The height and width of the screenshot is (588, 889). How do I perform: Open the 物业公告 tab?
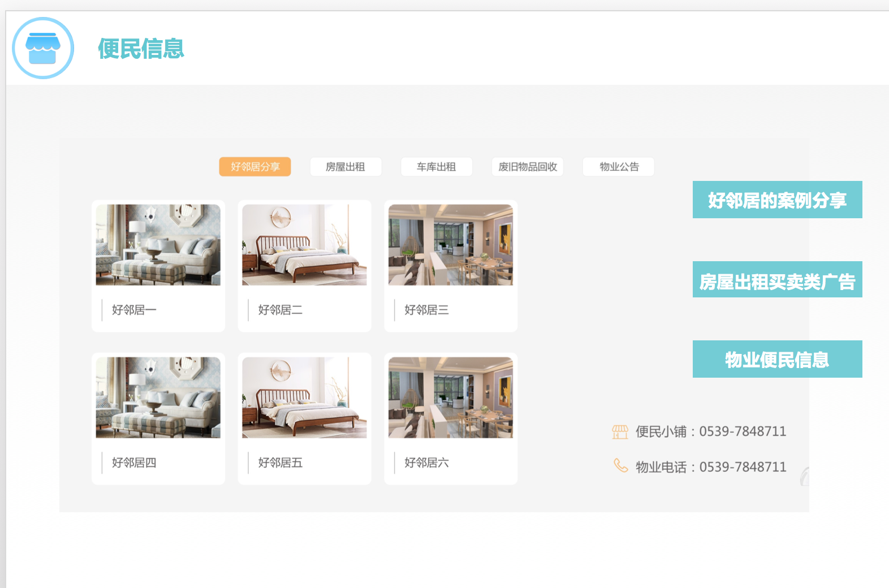[x=619, y=167]
